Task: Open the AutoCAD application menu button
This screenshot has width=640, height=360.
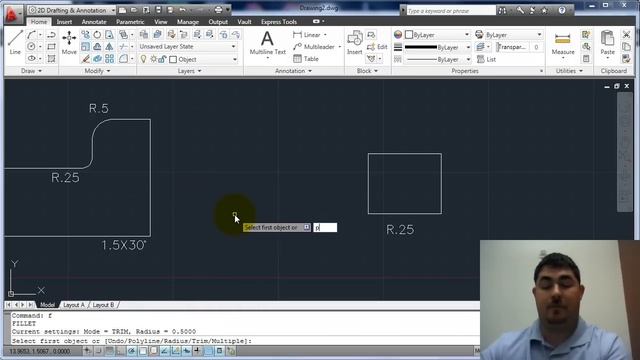Action: (12, 14)
